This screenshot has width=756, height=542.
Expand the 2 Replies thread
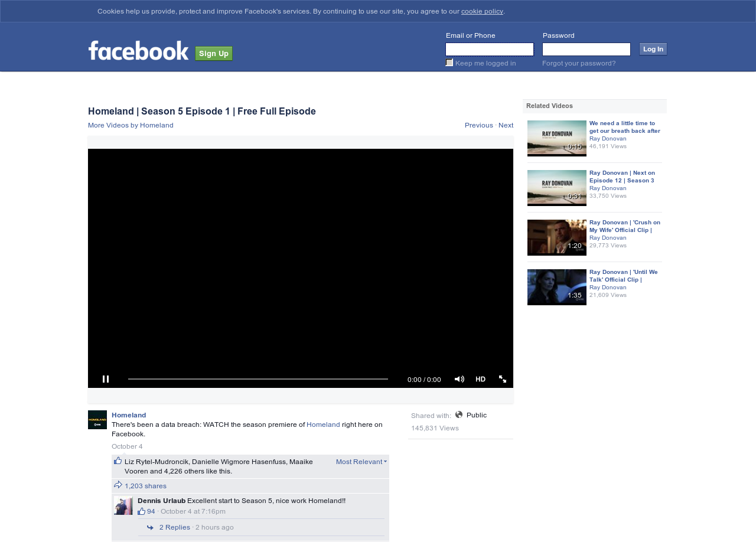[x=175, y=527]
